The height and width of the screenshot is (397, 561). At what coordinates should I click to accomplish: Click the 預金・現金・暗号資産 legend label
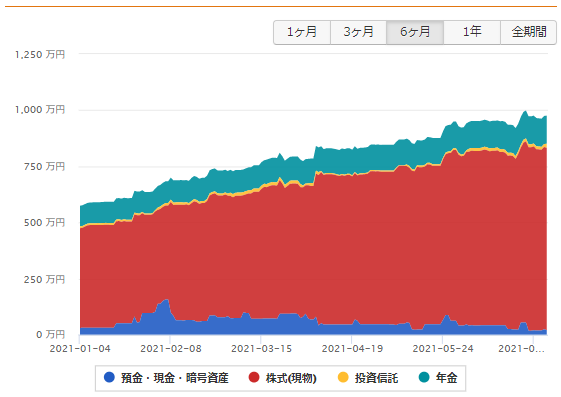175,378
